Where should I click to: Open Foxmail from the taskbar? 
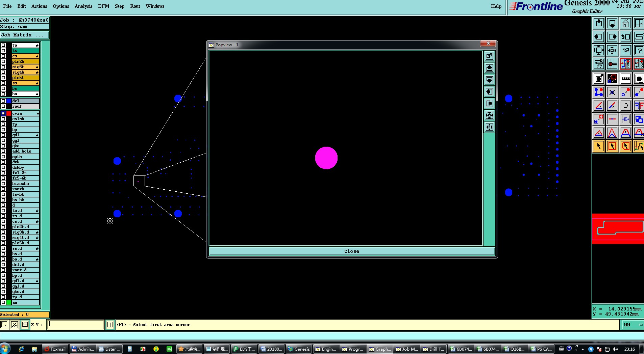point(55,349)
